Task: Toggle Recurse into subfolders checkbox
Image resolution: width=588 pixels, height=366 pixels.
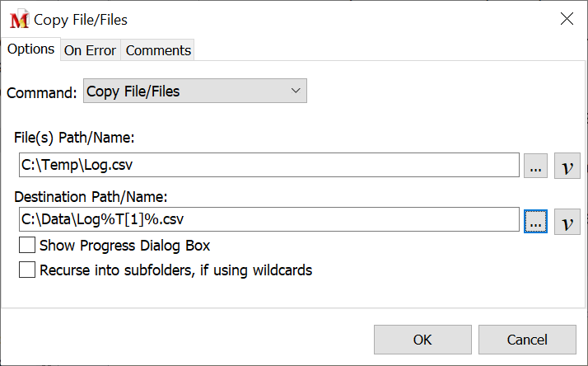Action: pyautogui.click(x=27, y=270)
